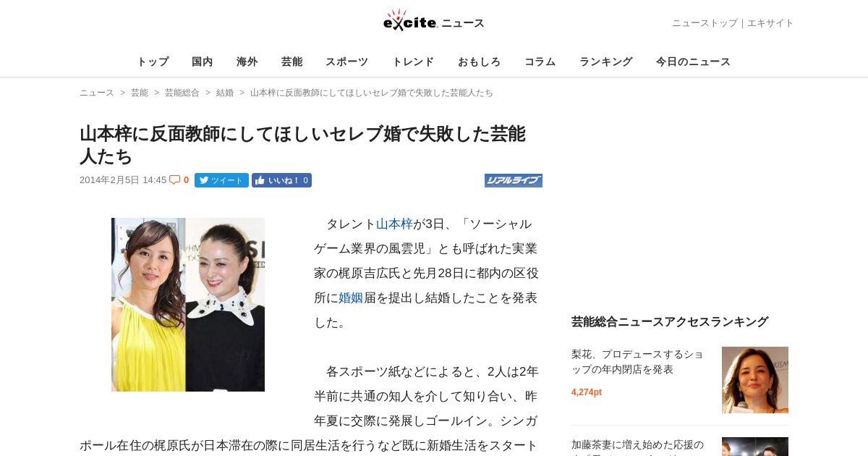Click the リアルライブ source logo
The height and width of the screenshot is (456, 868).
coord(514,180)
